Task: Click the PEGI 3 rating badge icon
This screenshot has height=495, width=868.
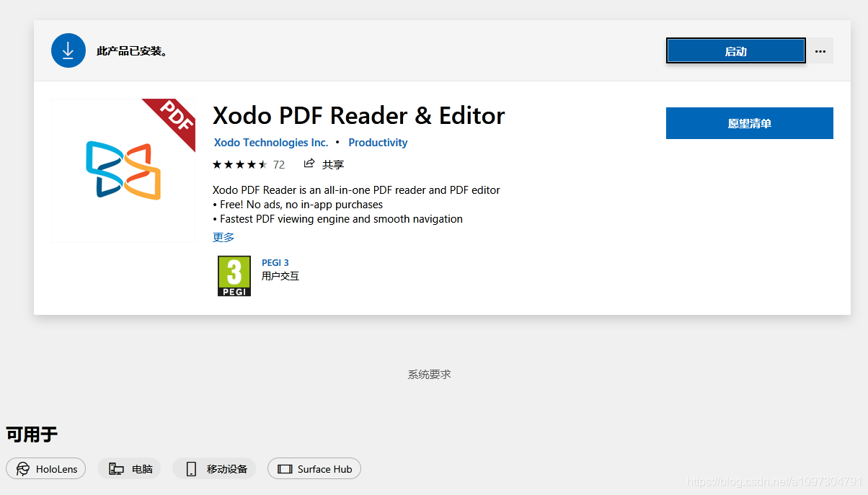Action: [x=234, y=276]
